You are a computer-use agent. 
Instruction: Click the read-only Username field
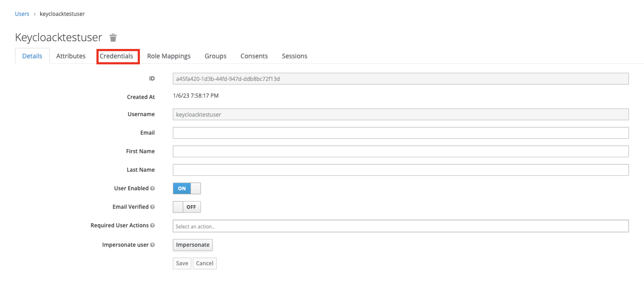click(401, 115)
